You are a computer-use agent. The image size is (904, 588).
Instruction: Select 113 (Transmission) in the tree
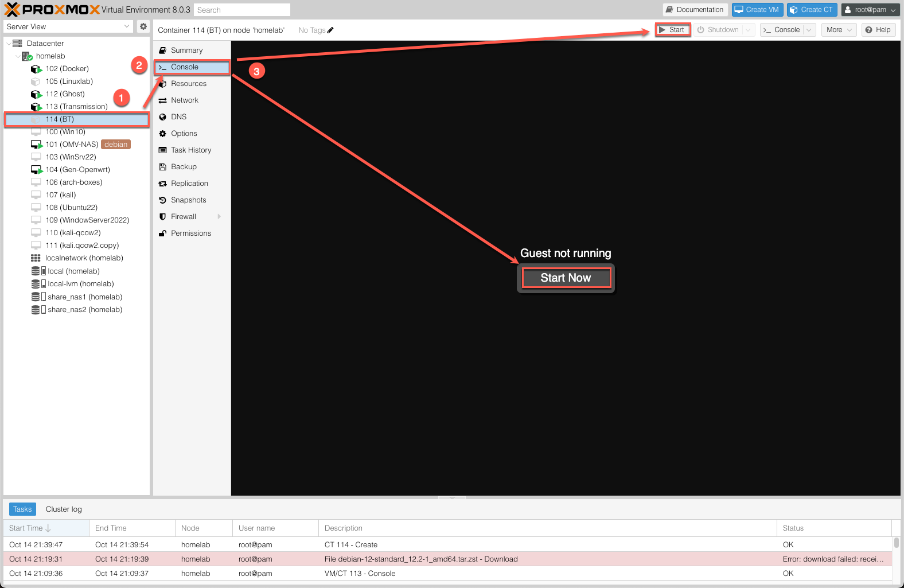(x=76, y=107)
